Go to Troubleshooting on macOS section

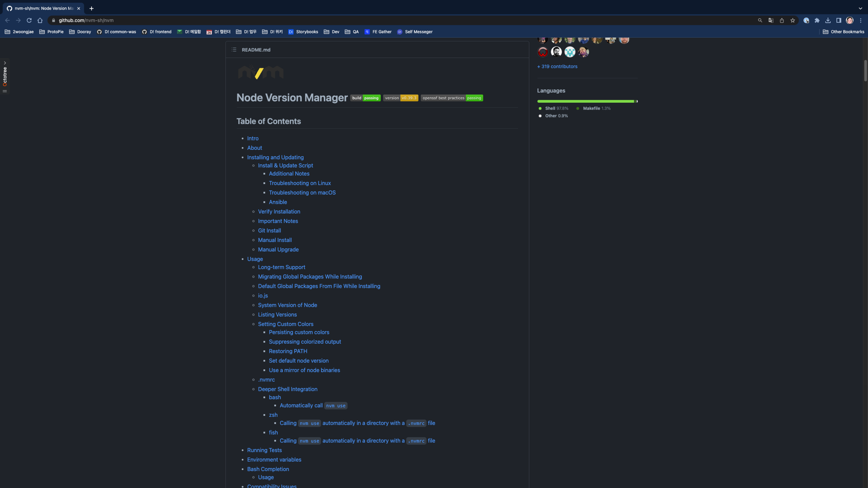(302, 193)
